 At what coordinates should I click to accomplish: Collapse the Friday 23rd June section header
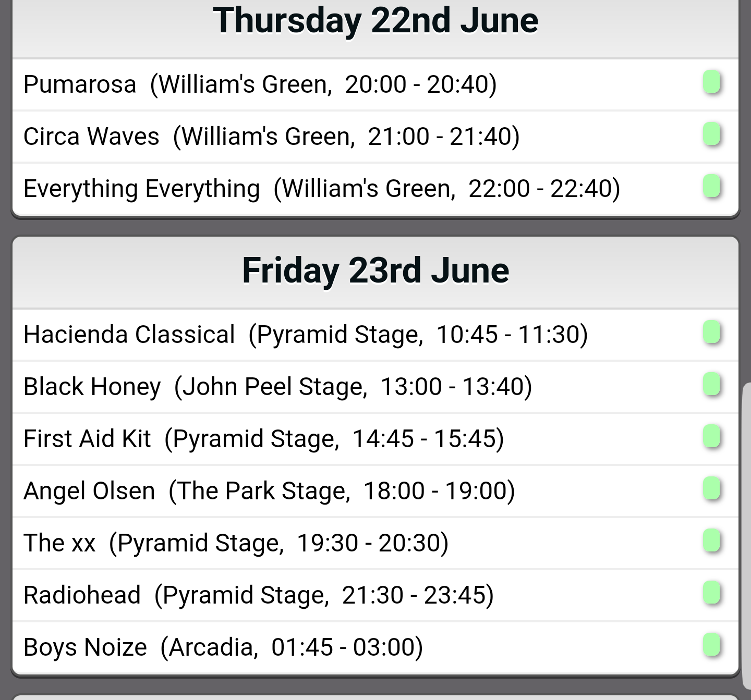coord(375,272)
